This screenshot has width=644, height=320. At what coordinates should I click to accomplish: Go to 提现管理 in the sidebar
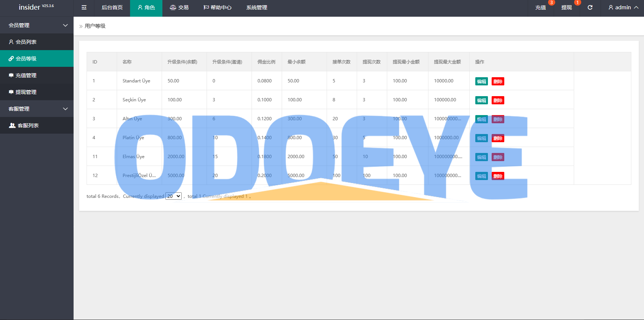[x=26, y=92]
